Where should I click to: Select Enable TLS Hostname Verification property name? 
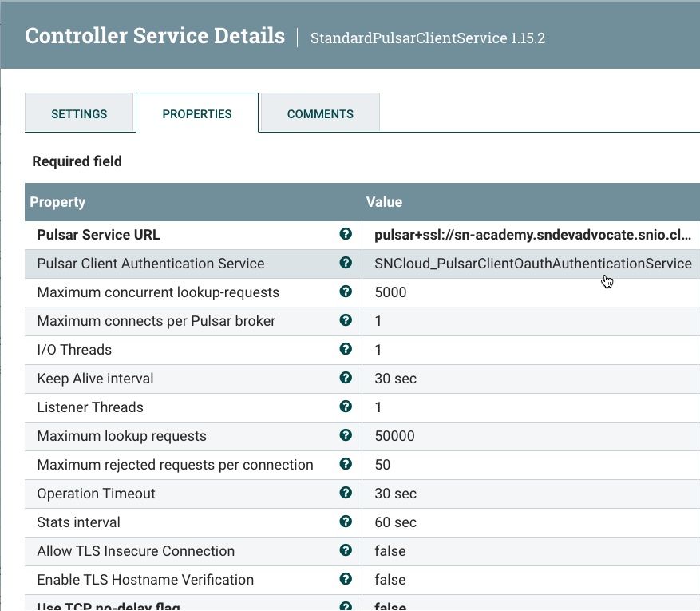(x=145, y=580)
